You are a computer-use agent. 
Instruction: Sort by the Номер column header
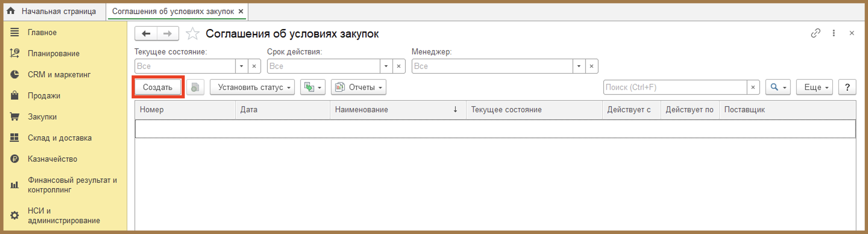185,109
